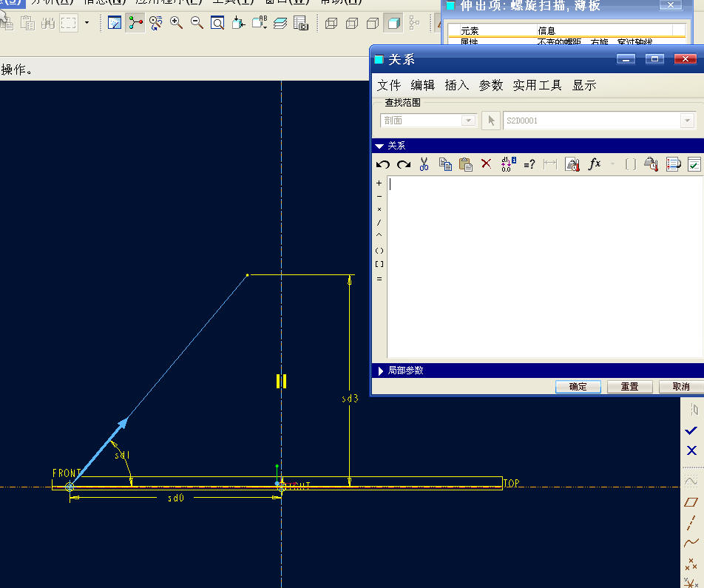Zoom out with magnifier minus icon
The height and width of the screenshot is (588, 704).
pos(197,23)
